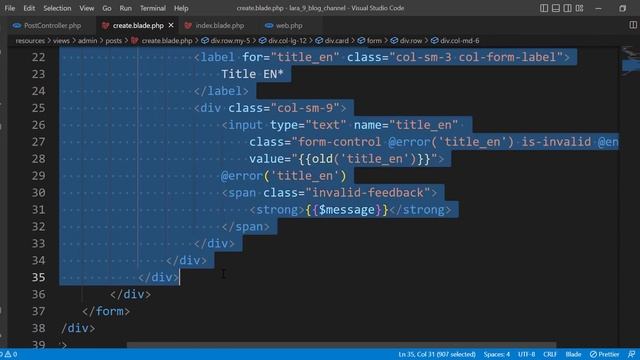640x360 pixels.
Task: Open Customize Layout icon
Action: pos(579,8)
